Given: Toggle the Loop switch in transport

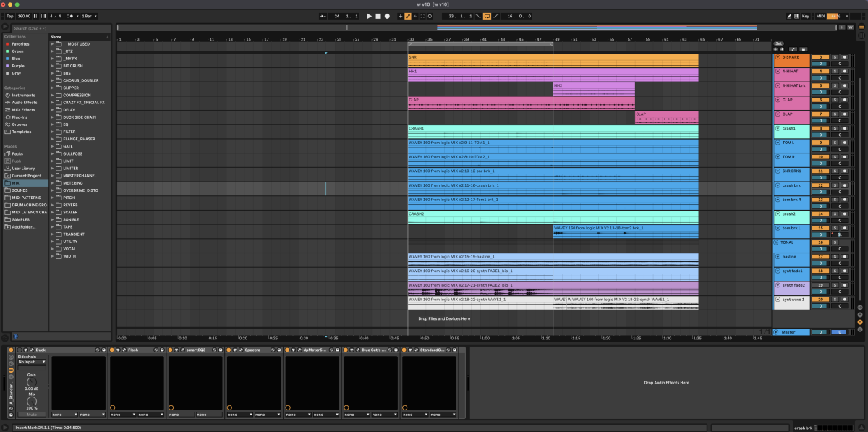Looking at the screenshot, I should tap(488, 15).
